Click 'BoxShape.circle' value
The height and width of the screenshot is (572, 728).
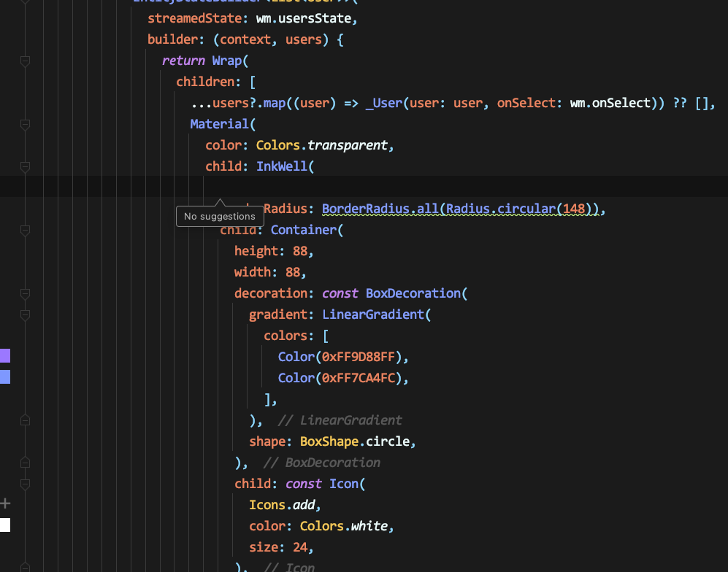coord(355,441)
